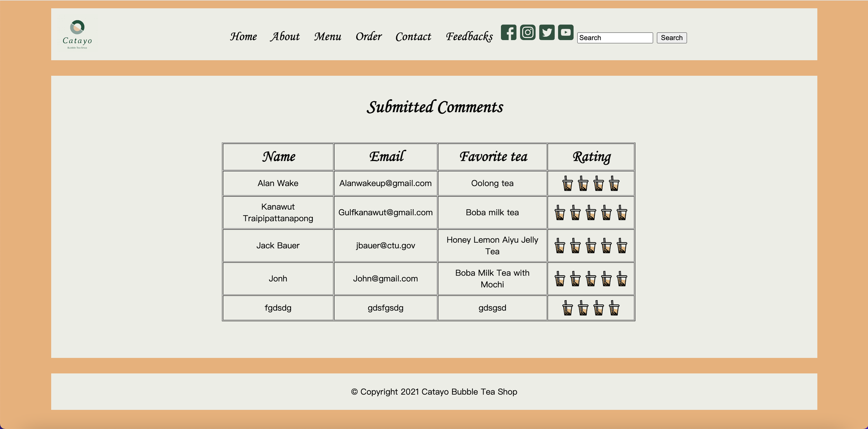
Task: Select the Rating column header
Action: [x=591, y=157]
